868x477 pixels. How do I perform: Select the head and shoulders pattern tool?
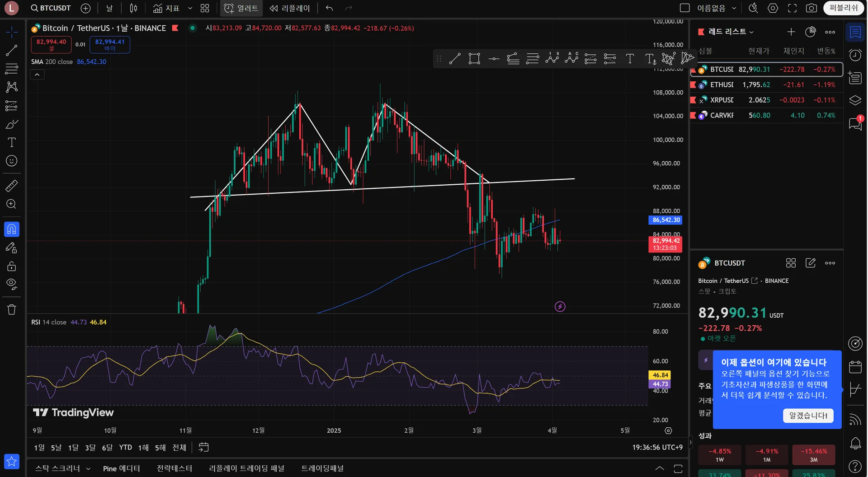click(668, 59)
